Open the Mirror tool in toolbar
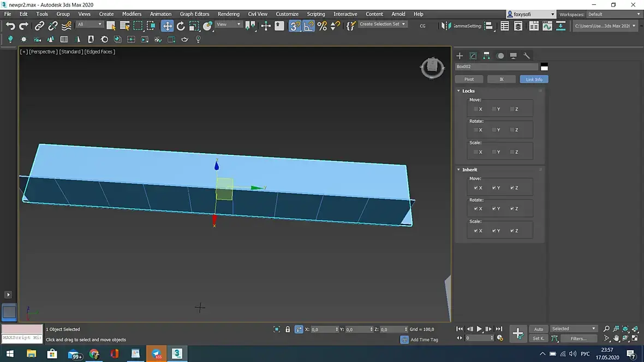The width and height of the screenshot is (644, 362). 446,26
